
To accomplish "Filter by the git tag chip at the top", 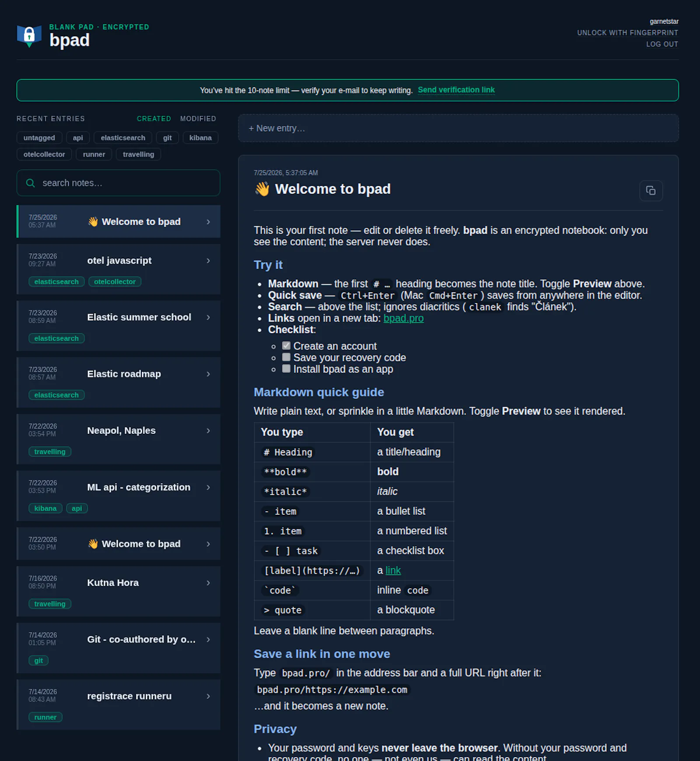I will coord(167,138).
